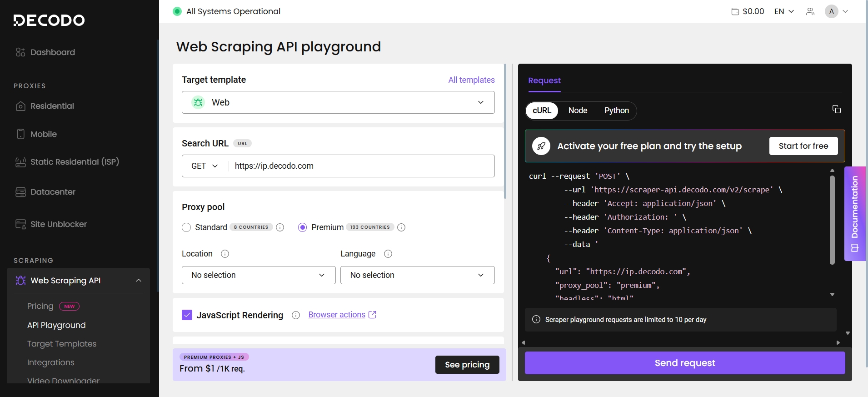Open the Target template Web dropdown
This screenshot has height=397, width=868.
(x=338, y=102)
